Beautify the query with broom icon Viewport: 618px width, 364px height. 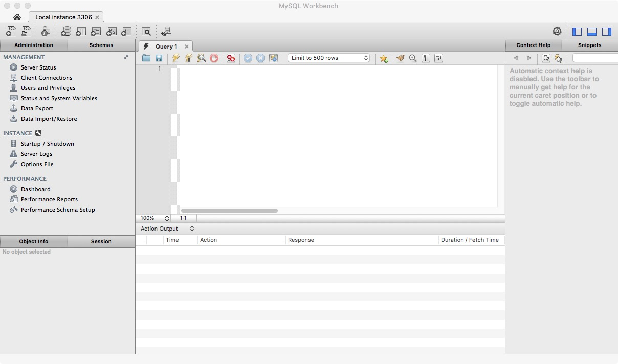click(400, 58)
